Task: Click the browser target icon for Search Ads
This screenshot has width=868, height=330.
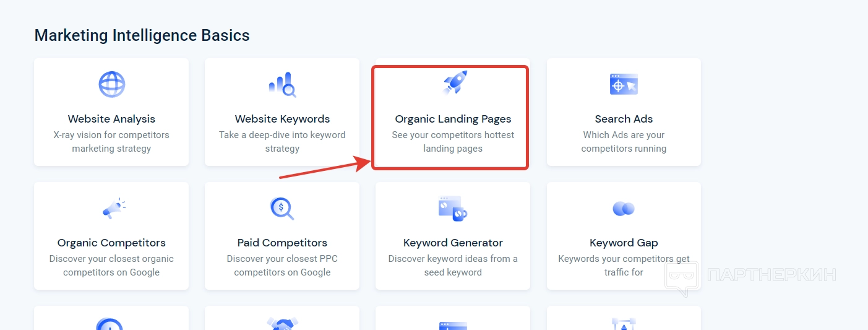Action: (624, 84)
